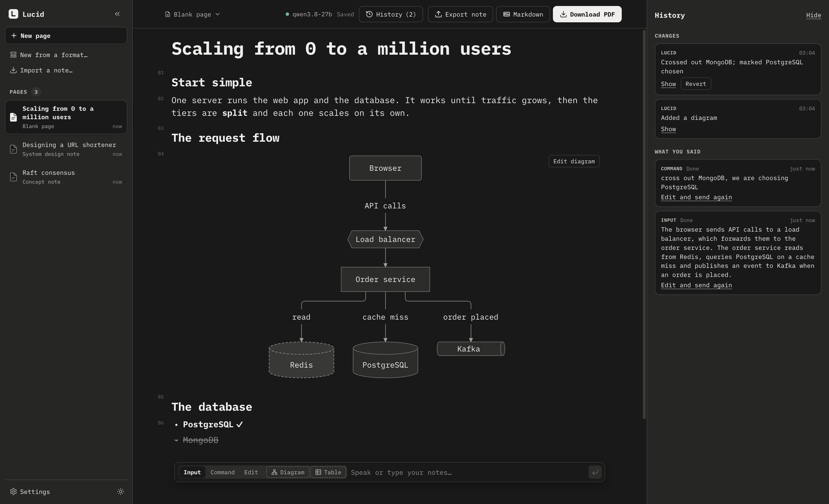Click Edit diagram button
This screenshot has height=504, width=829.
[574, 161]
